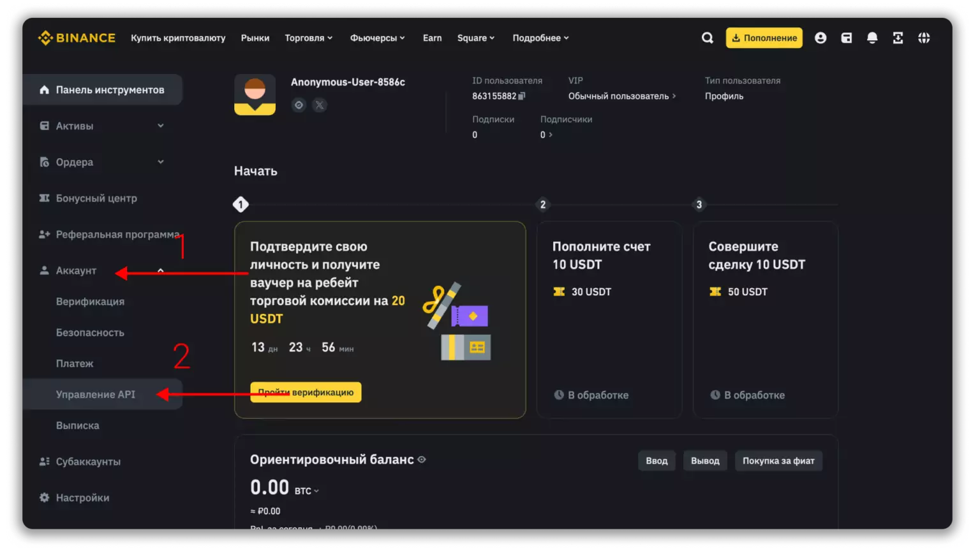Image resolution: width=980 pixels, height=551 pixels.
Task: Open the app download scan icon
Action: tap(898, 38)
